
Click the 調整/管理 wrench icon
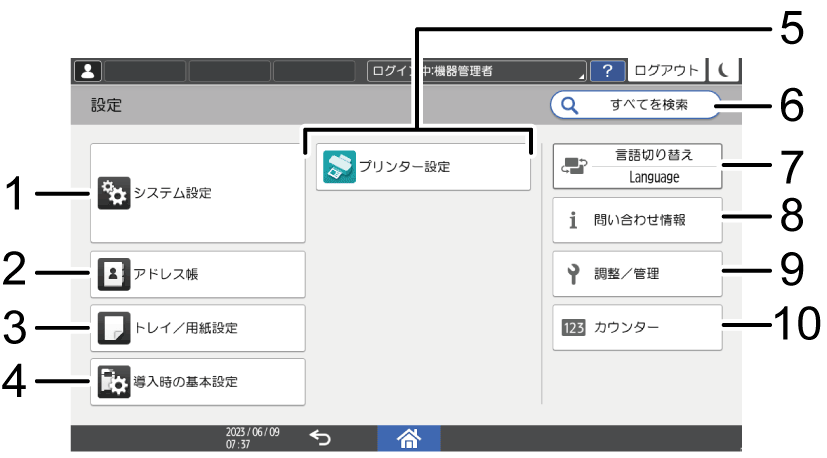pos(573,274)
